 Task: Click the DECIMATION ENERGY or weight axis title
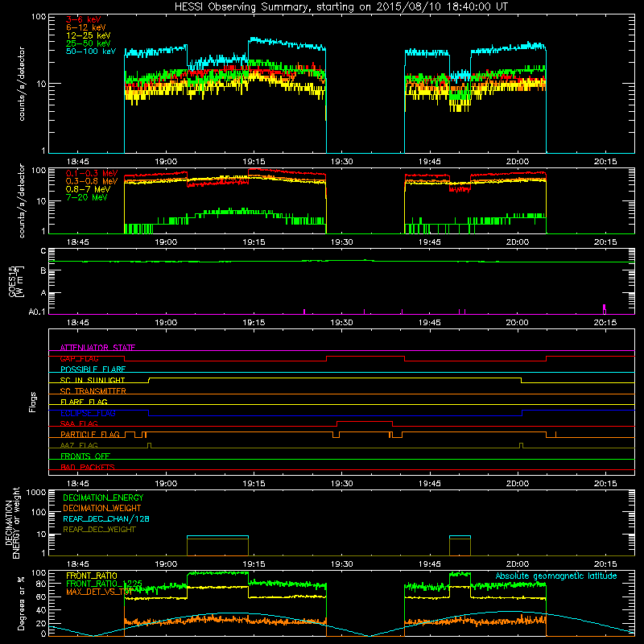pos(12,522)
